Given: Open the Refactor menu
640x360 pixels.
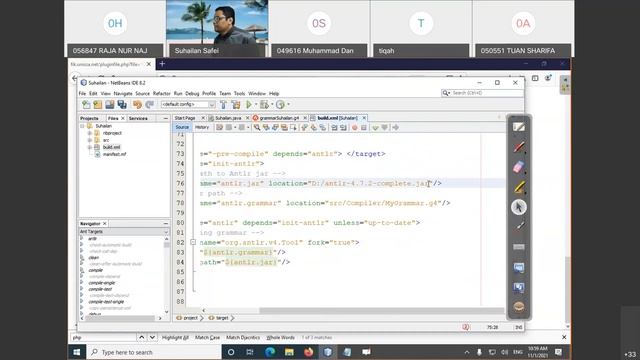Looking at the screenshot, I should click(x=162, y=93).
